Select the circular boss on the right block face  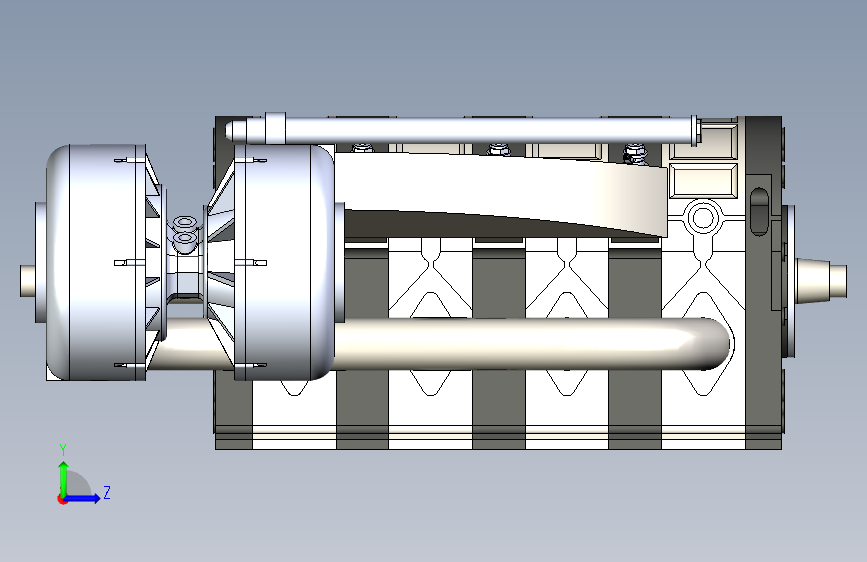click(703, 217)
